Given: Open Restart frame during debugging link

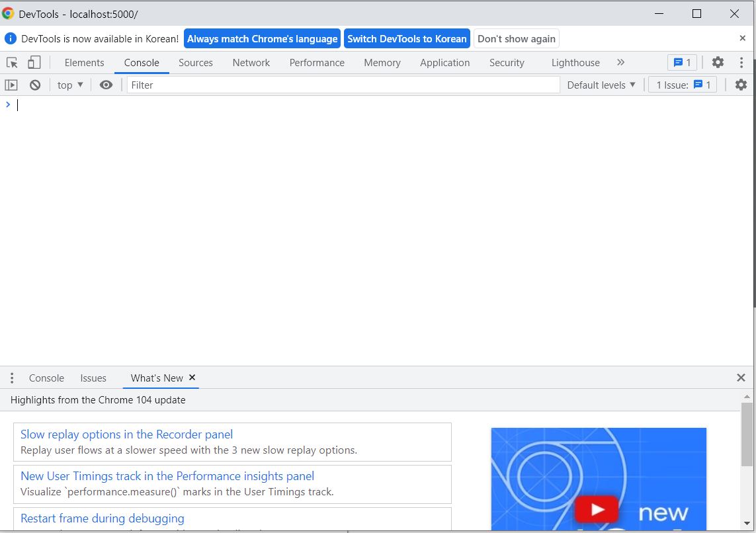Looking at the screenshot, I should click(103, 518).
